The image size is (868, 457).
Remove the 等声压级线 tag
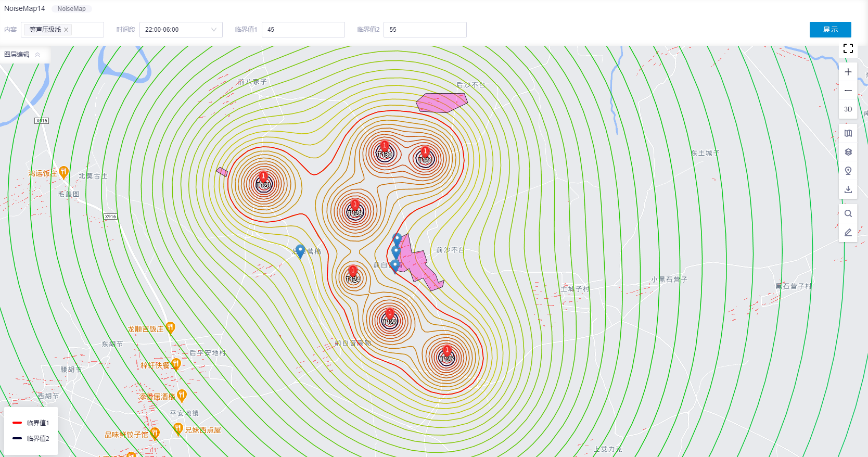click(66, 30)
